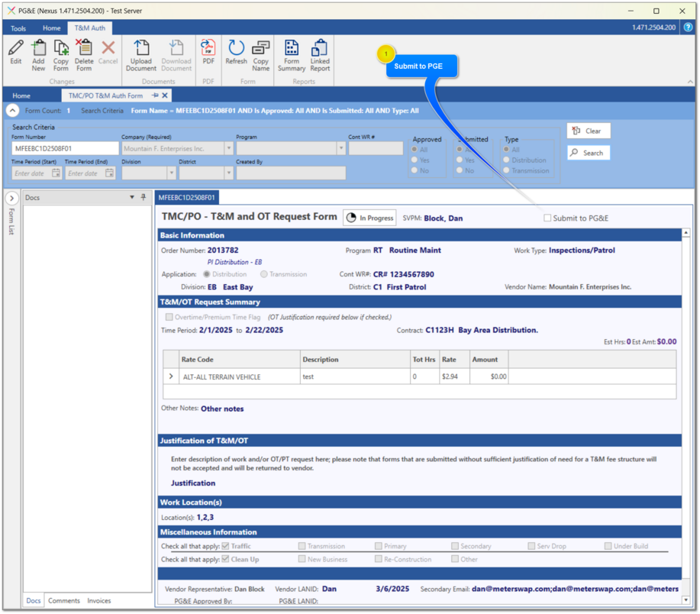
Task: Check the Submit to PG&E checkbox
Action: pos(547,218)
